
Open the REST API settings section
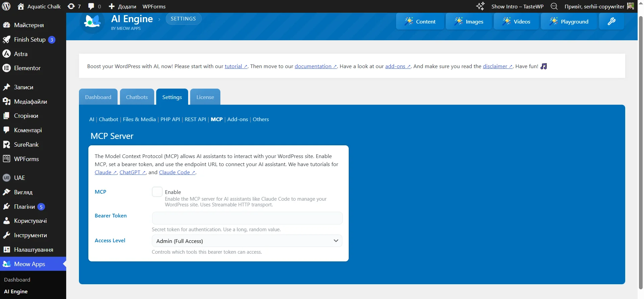(195, 119)
